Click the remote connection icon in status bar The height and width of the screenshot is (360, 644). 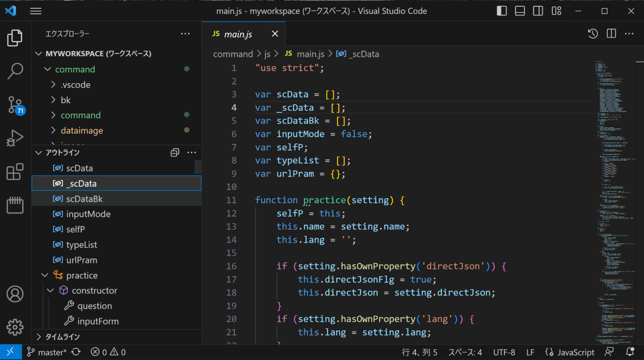(11, 352)
